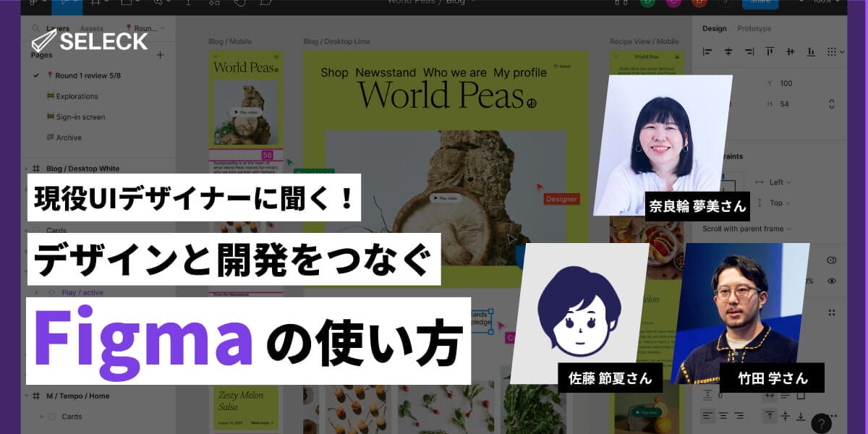Click the align right icon
The width and height of the screenshot is (868, 434).
click(749, 51)
